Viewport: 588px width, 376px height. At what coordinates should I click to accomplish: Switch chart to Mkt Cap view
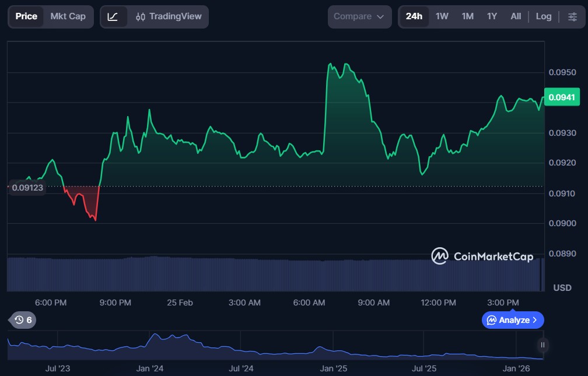pyautogui.click(x=68, y=16)
